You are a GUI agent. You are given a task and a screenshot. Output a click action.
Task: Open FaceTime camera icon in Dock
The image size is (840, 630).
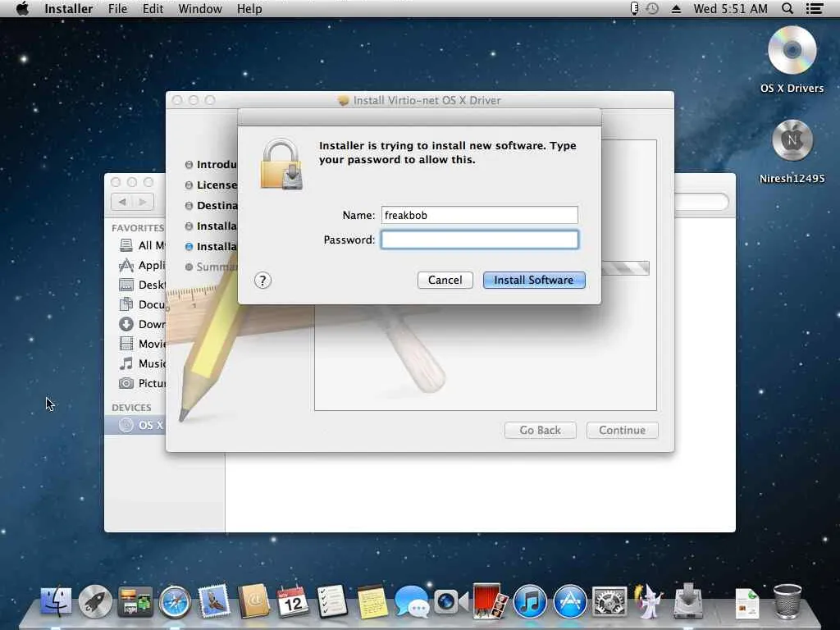tap(450, 601)
